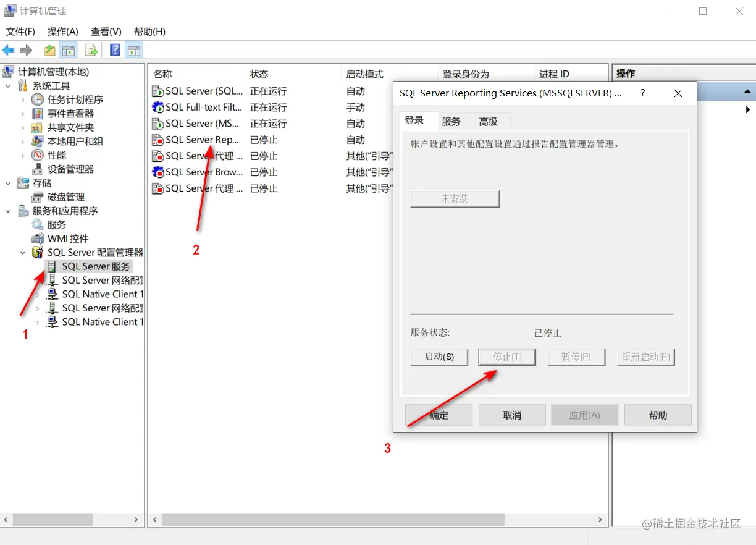Click the Forward arrow in the toolbar
Screen dimensions: 756x545
pyautogui.click(x=25, y=51)
